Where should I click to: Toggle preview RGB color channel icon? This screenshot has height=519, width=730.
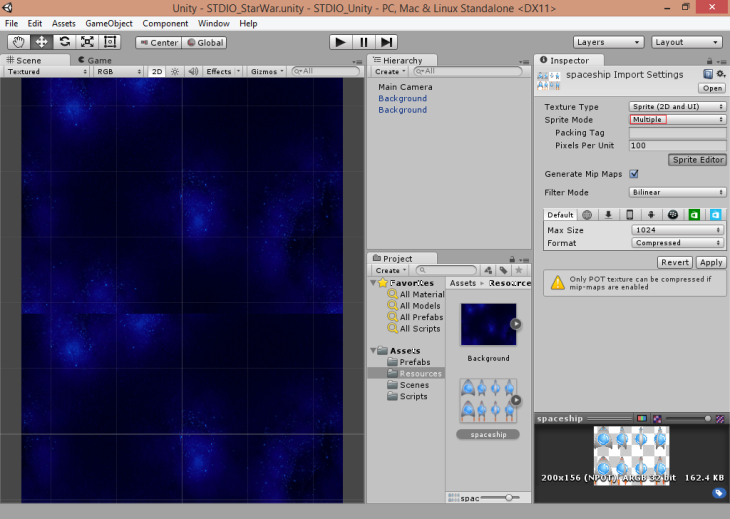[x=642, y=418]
